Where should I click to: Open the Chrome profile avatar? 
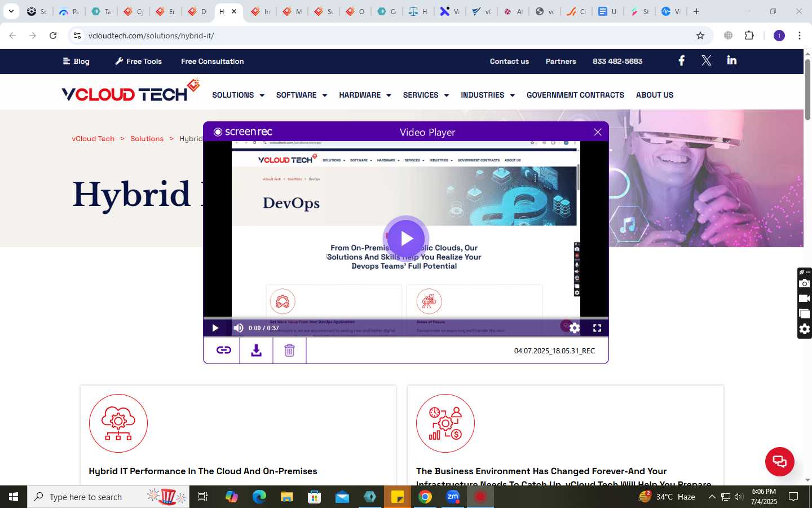[x=779, y=36]
